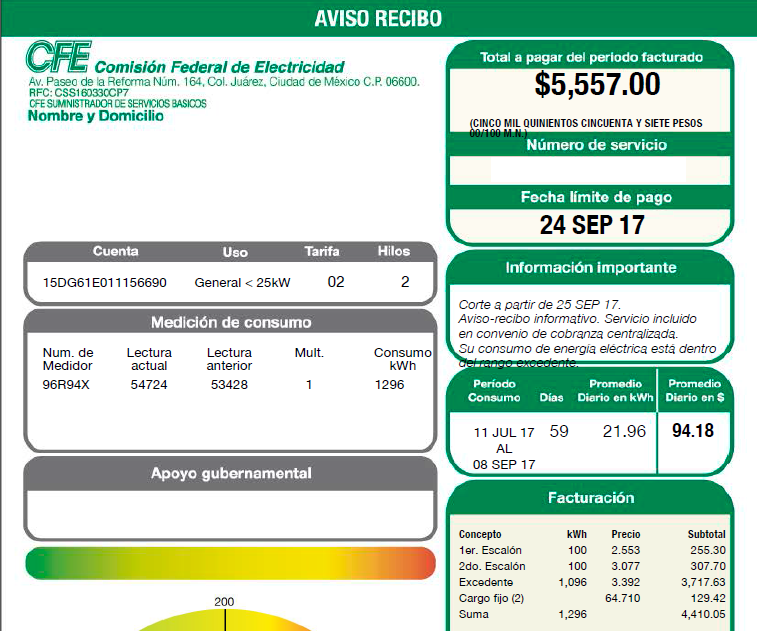Select previous reading 53428
757x631 pixels.
pos(229,385)
